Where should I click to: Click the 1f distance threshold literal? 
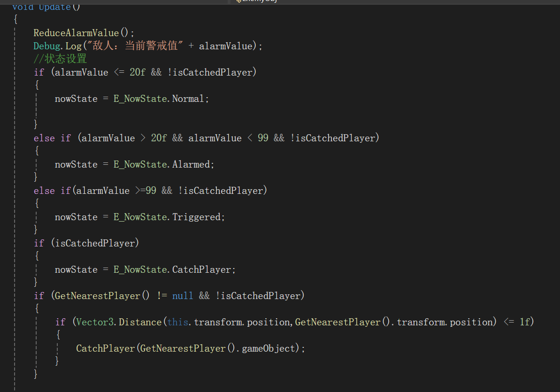click(524, 322)
